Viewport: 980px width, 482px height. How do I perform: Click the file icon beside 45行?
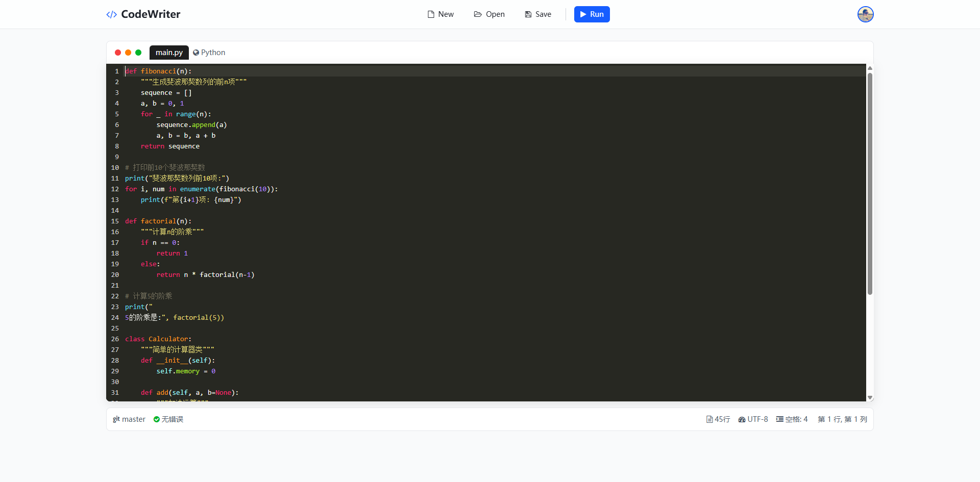pyautogui.click(x=709, y=419)
